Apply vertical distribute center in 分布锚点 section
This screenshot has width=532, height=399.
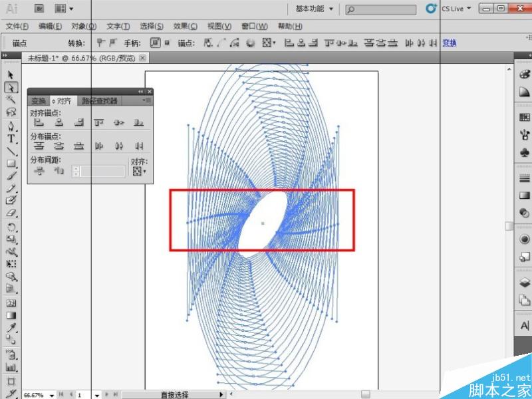[59, 145]
